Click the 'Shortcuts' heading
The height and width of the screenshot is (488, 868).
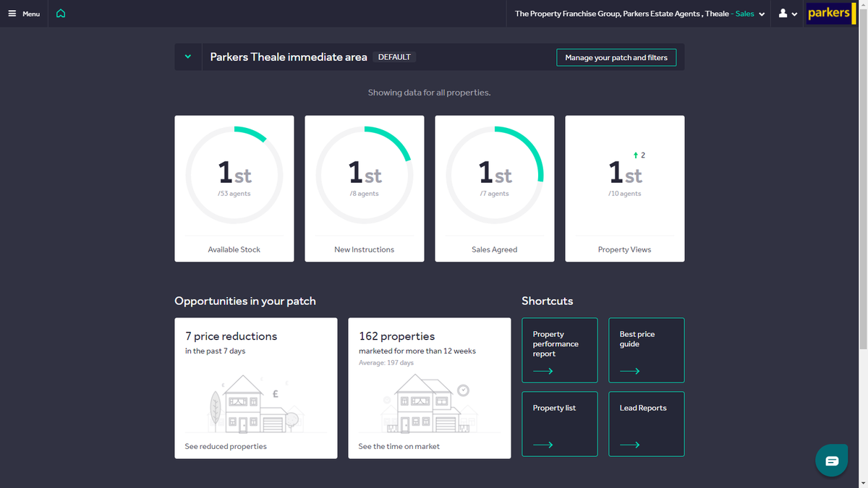(548, 301)
